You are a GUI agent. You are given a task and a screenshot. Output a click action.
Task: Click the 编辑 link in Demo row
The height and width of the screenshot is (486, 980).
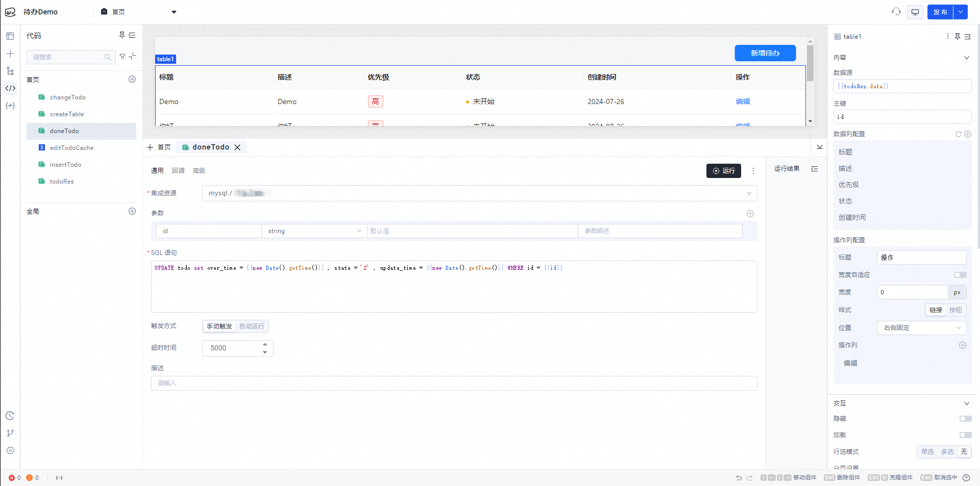(743, 101)
